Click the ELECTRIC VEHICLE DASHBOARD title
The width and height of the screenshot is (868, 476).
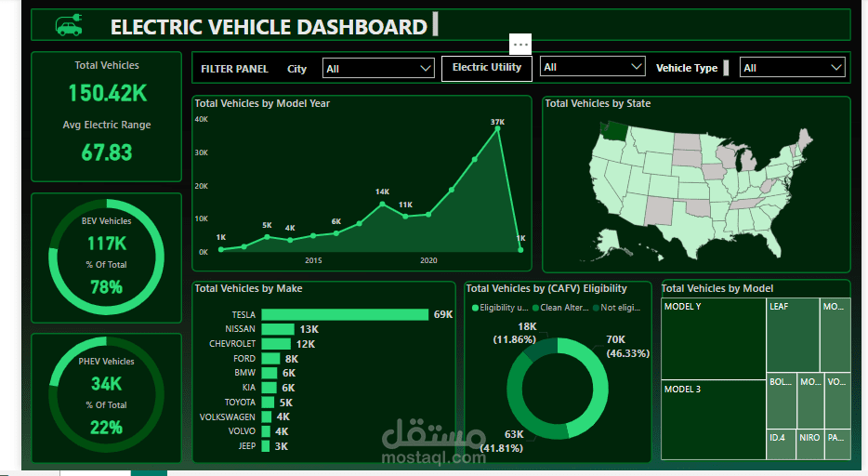[269, 27]
